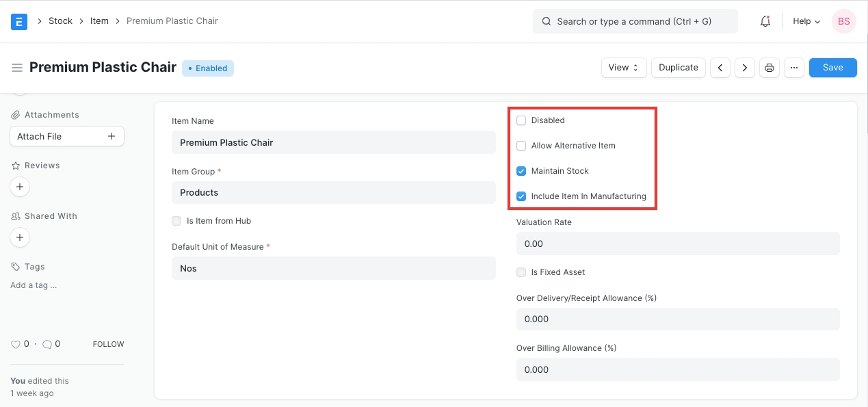Open the three-dots more options menu
Viewport: 868px width, 407px height.
pos(793,68)
